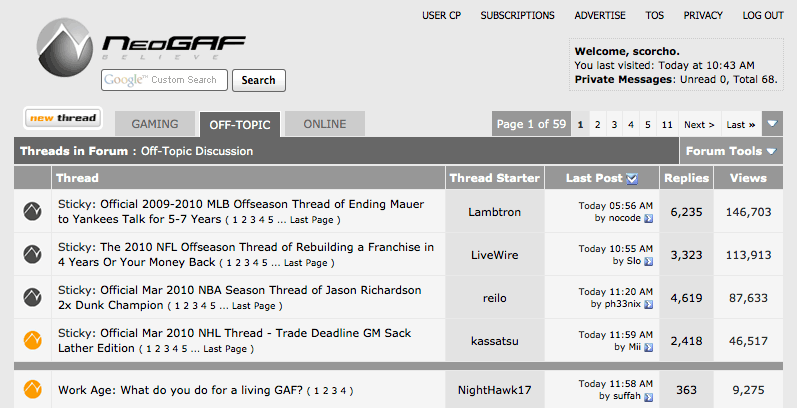The image size is (797, 408).
Task: Open TOS link in top menu
Action: click(x=655, y=16)
